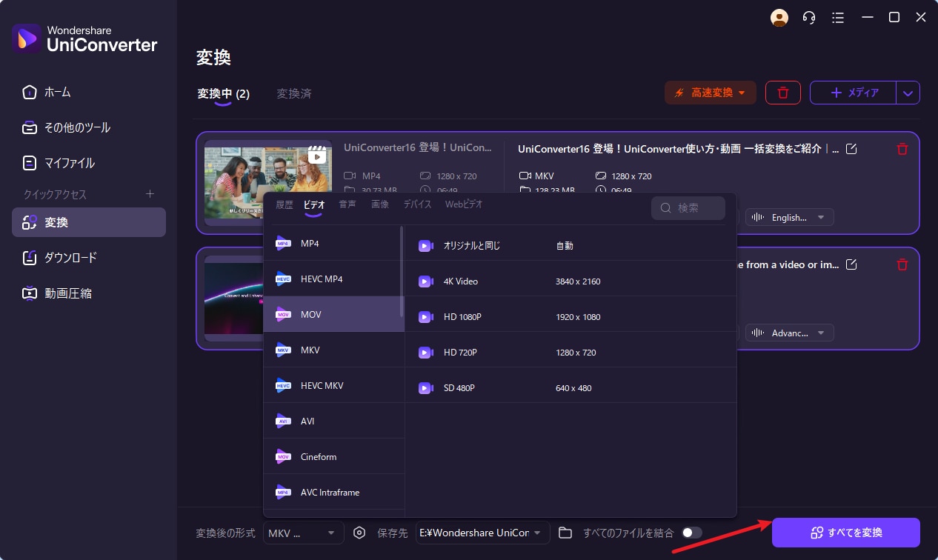Image resolution: width=938 pixels, height=560 pixels.
Task: Switch to the 画像 format tab
Action: click(380, 204)
